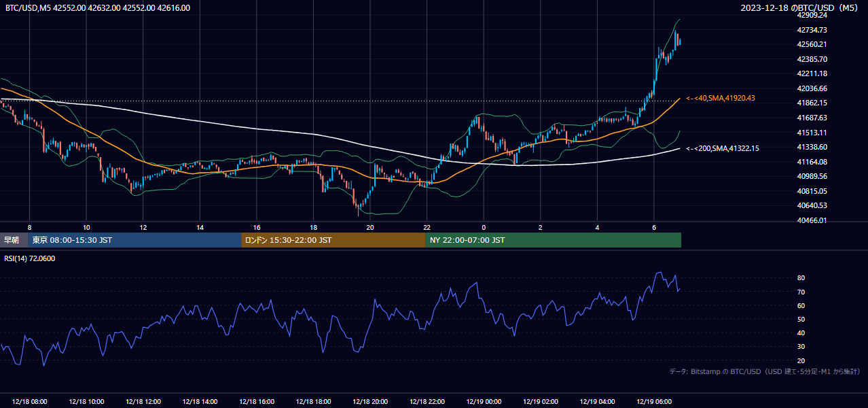The height and width of the screenshot is (408, 868).
Task: Click price axis value 42560.21
Action: 812,44
